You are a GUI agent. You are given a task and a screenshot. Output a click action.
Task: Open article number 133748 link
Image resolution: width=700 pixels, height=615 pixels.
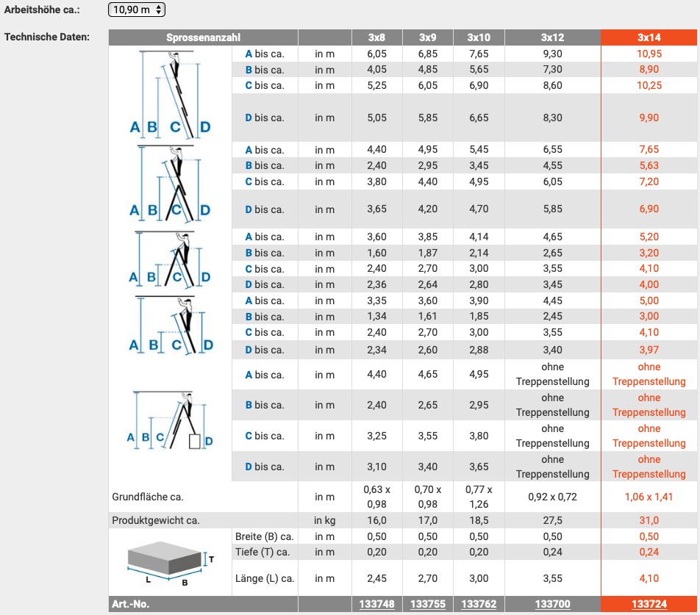[x=376, y=604]
